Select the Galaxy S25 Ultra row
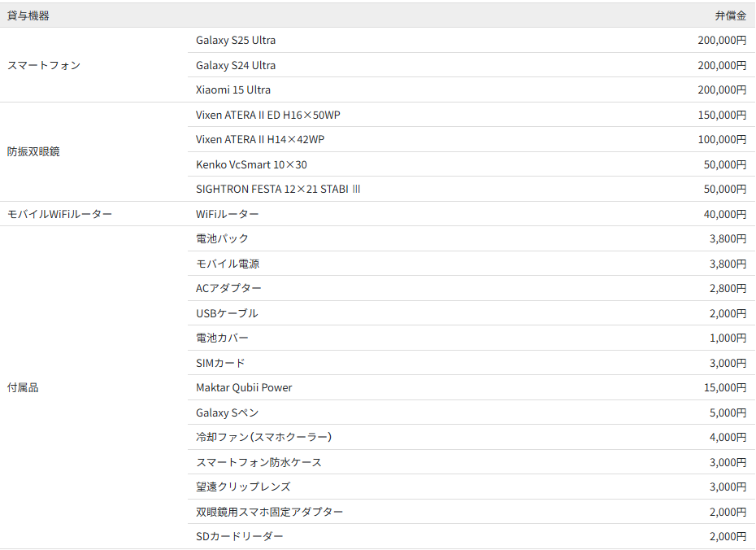The image size is (756, 550). click(x=237, y=40)
